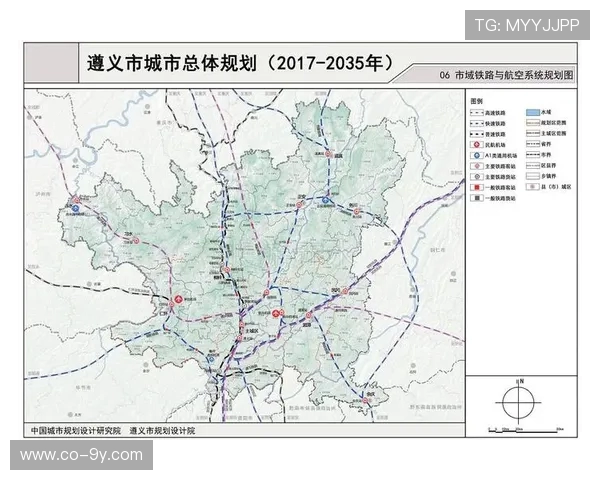The image size is (600, 480).
Task: Click the 主要铁路客站 legend icon
Action: point(477,166)
